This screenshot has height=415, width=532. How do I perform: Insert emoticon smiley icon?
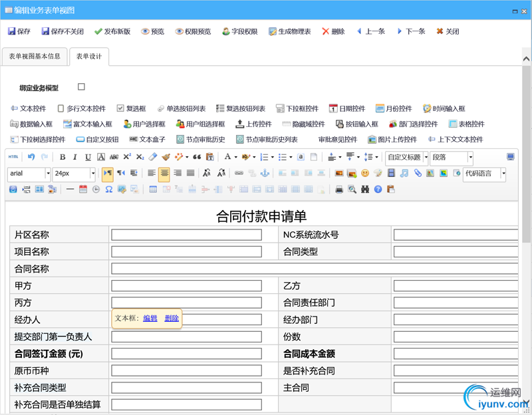[364, 174]
